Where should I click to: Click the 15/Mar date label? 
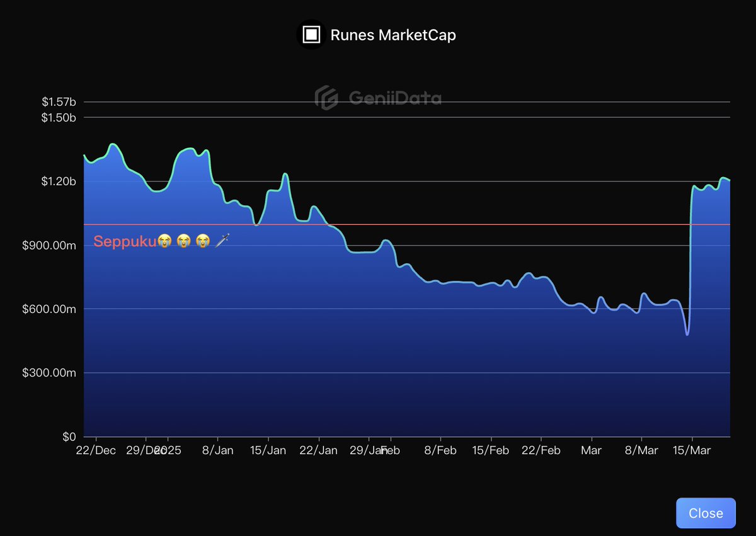pos(692,450)
